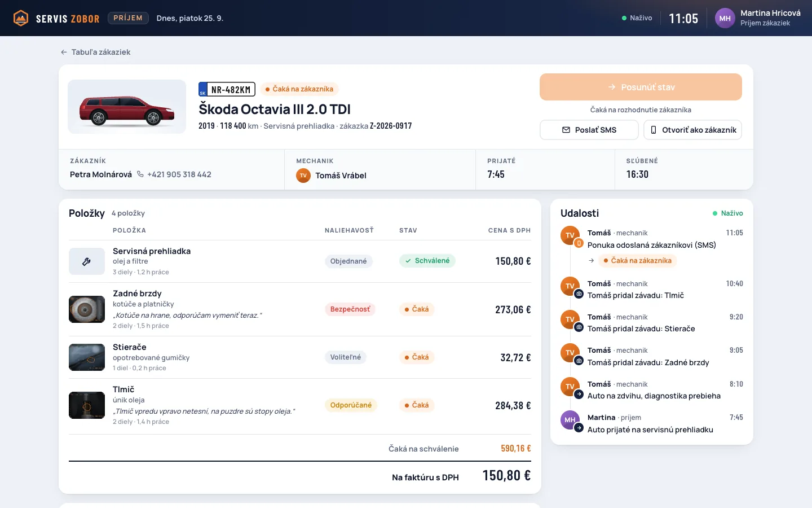This screenshot has width=812, height=508.
Task: Click the Čaká na zákazníka chip in Udalosti
Action: (638, 261)
